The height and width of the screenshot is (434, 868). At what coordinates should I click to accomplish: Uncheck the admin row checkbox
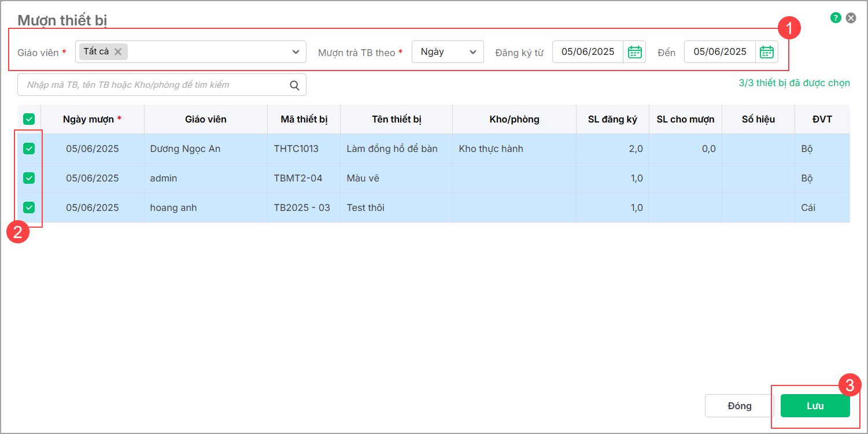point(29,178)
